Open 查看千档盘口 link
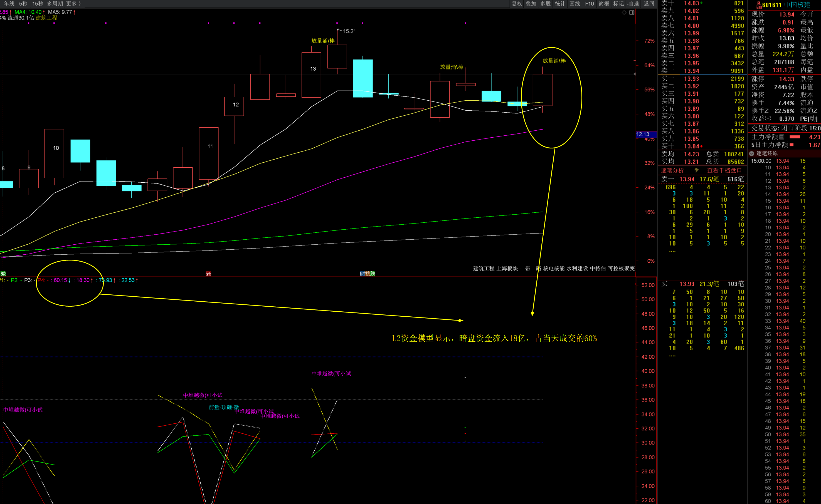Viewport: 821px width, 504px height. 724,170
